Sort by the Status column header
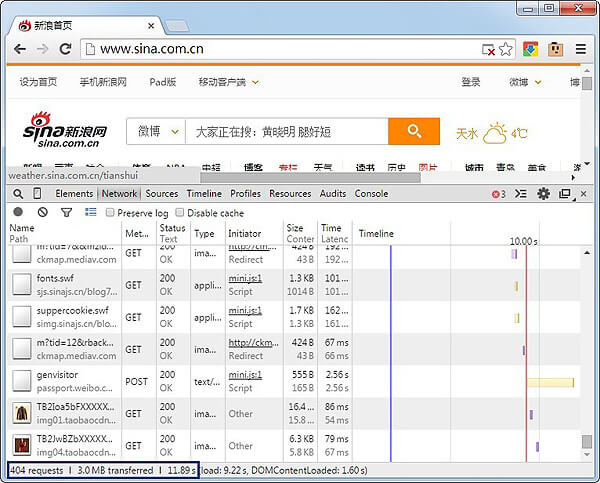 pyautogui.click(x=173, y=233)
